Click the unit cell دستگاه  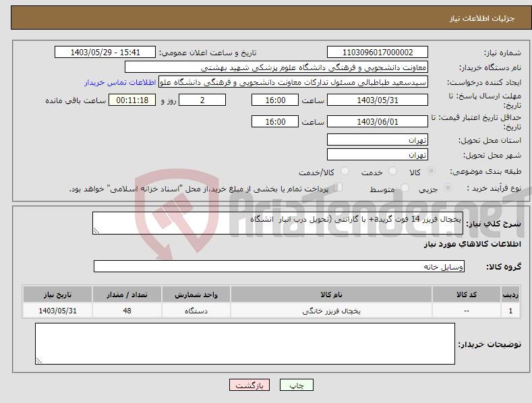point(196,311)
